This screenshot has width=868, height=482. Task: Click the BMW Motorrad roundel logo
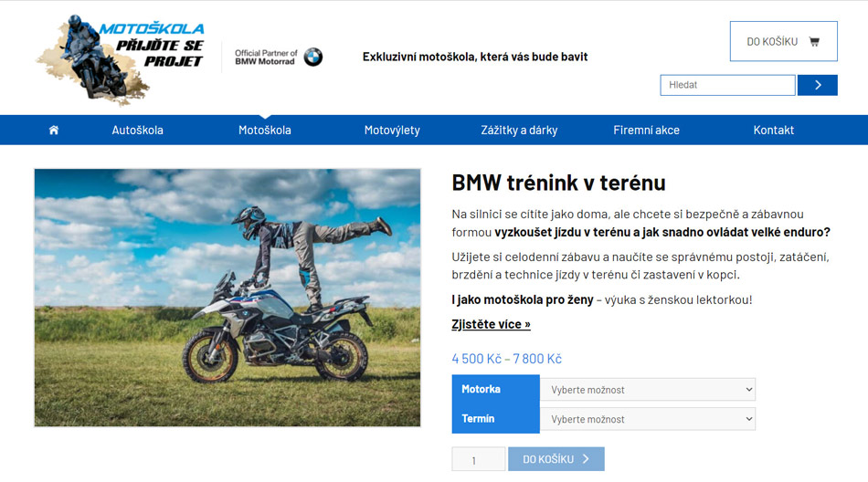coord(313,57)
